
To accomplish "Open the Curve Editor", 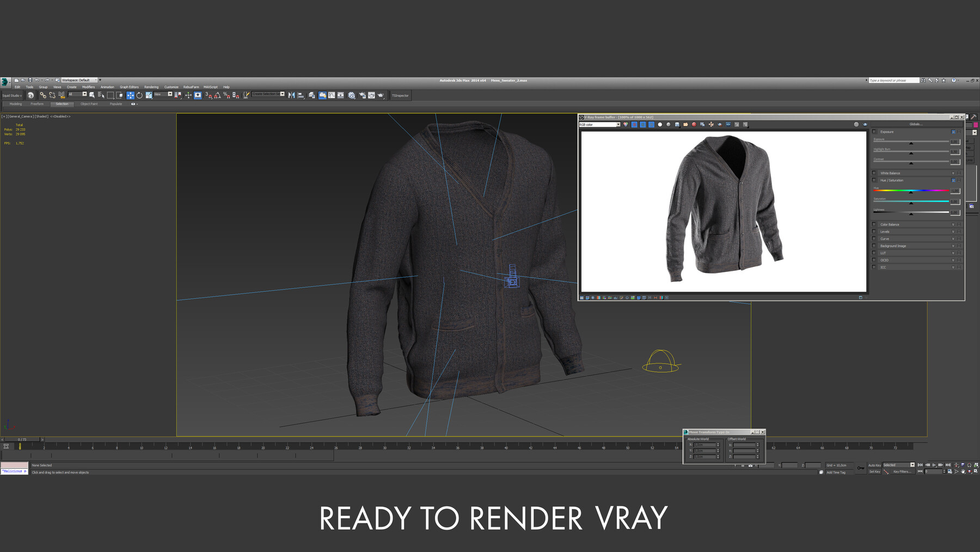I will click(332, 95).
